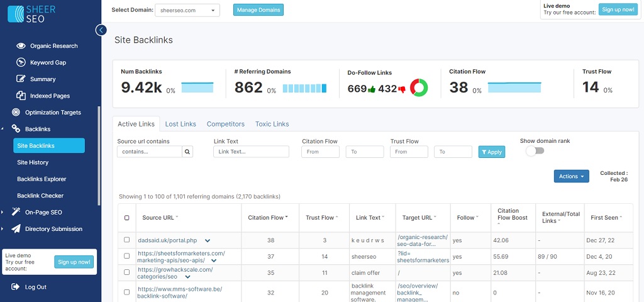Open Site Backlinks in the sidebar

(49, 145)
